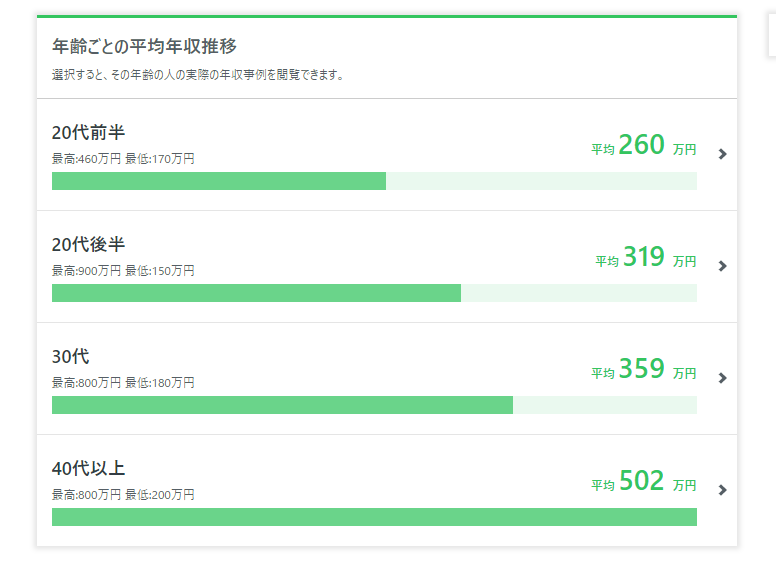Open the 40代以上 row chevron arrow
Image resolution: width=776 pixels, height=568 pixels.
[723, 490]
